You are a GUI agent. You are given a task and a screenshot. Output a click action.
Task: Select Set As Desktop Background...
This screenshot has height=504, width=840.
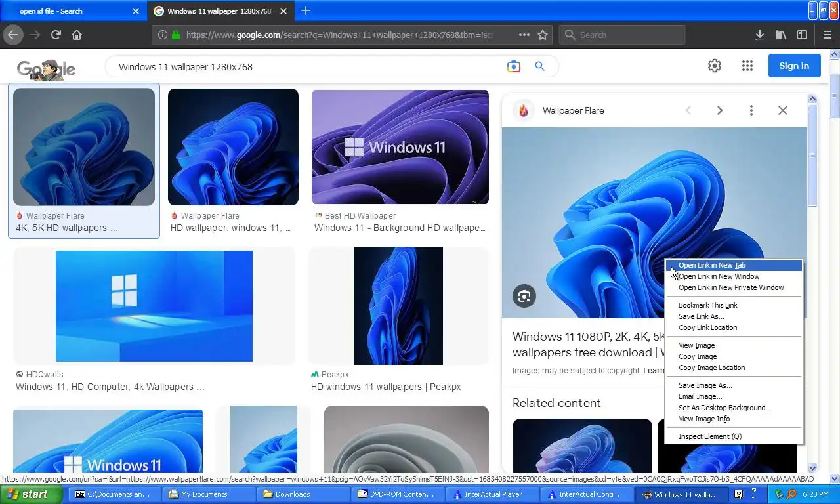(x=734, y=408)
